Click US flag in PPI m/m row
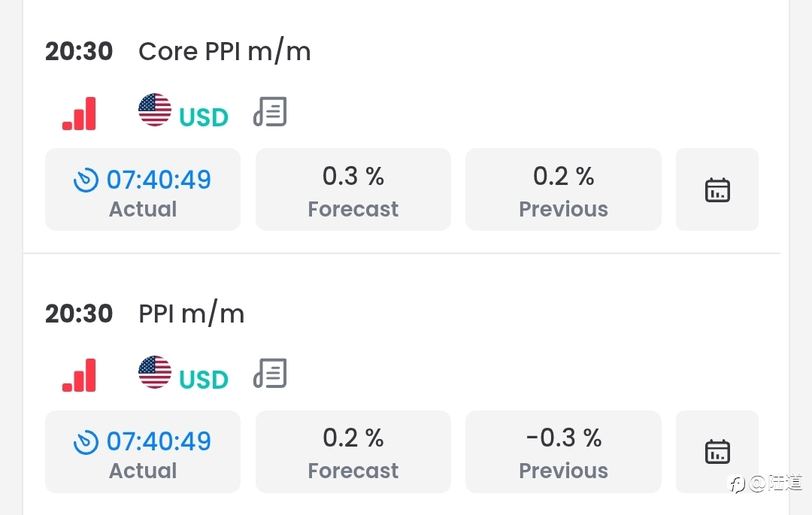812x515 pixels. coord(155,371)
